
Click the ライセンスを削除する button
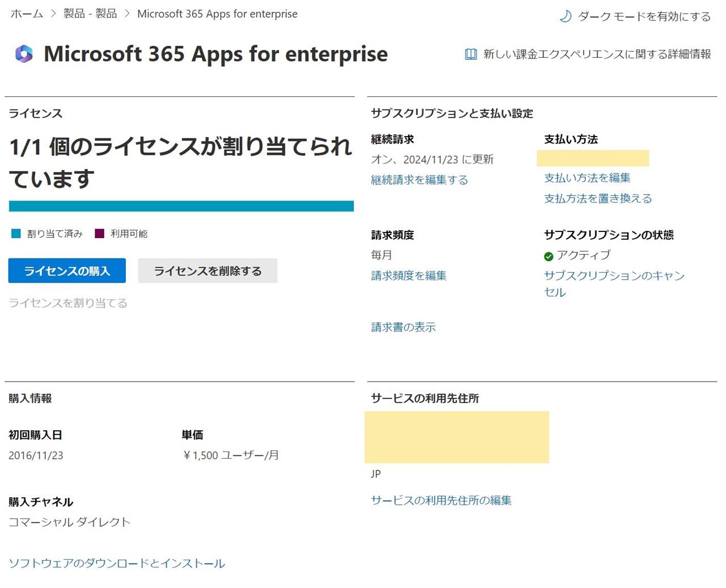point(208,270)
